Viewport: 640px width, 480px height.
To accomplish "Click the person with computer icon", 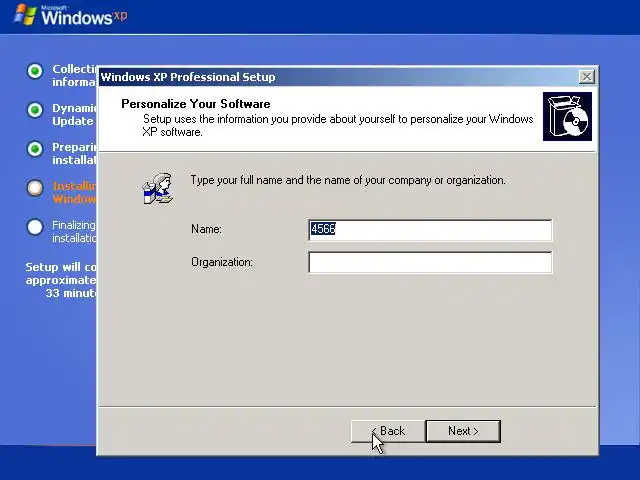I will pyautogui.click(x=158, y=188).
